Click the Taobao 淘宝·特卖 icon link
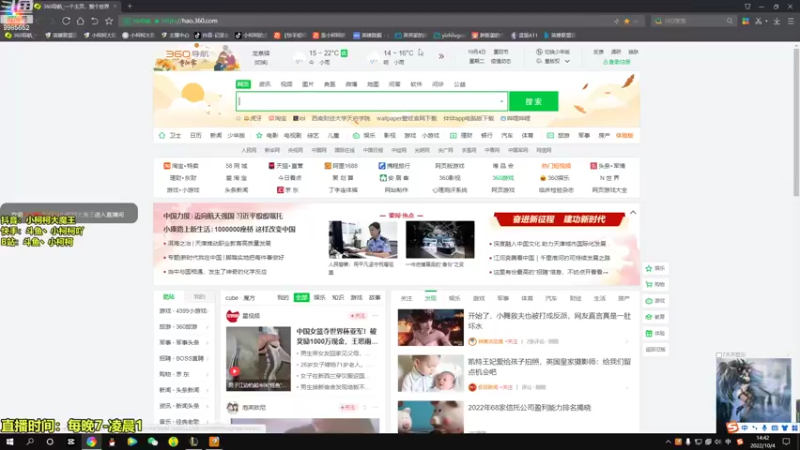800x450 pixels. [x=181, y=166]
